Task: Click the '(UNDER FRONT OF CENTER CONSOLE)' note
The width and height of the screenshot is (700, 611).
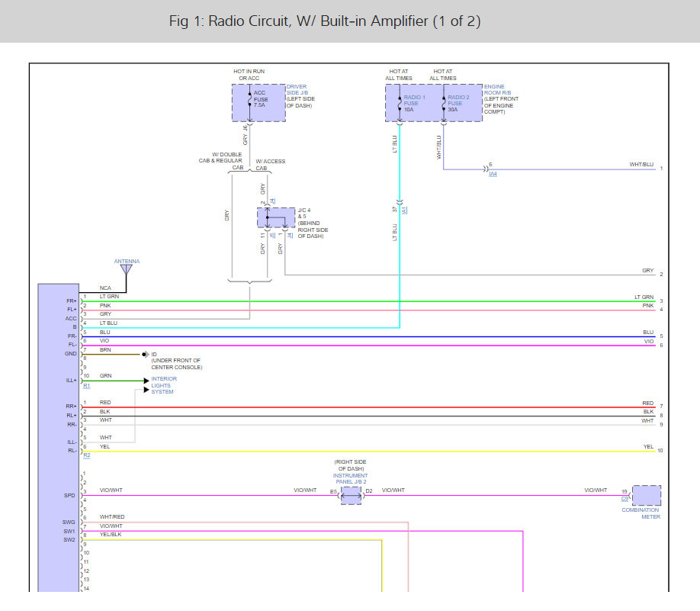Action: (177, 364)
